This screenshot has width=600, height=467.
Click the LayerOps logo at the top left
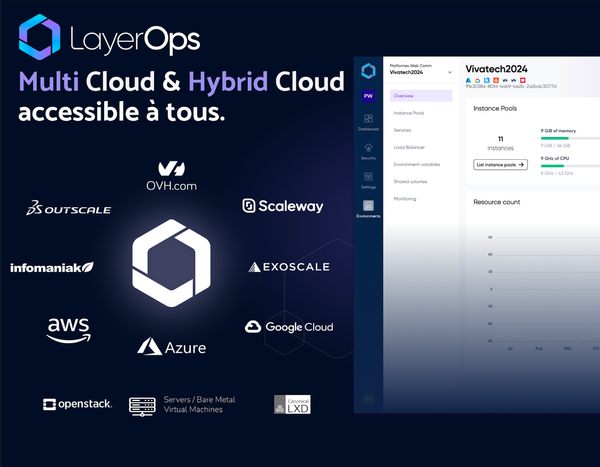point(109,38)
